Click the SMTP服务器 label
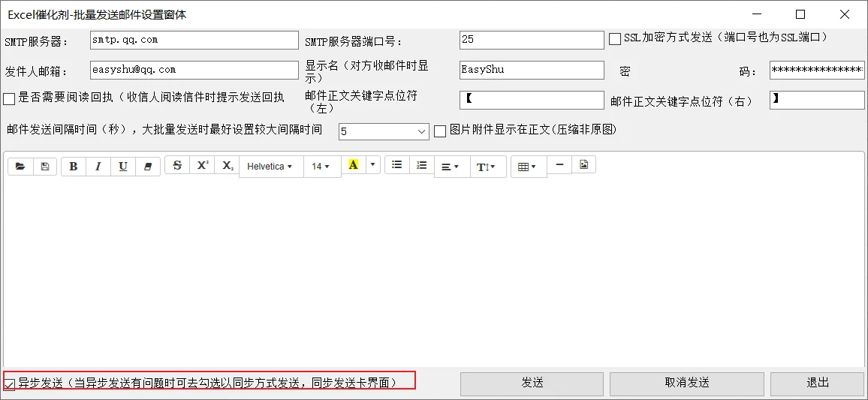Screen dimensions: 868x400 [35, 42]
